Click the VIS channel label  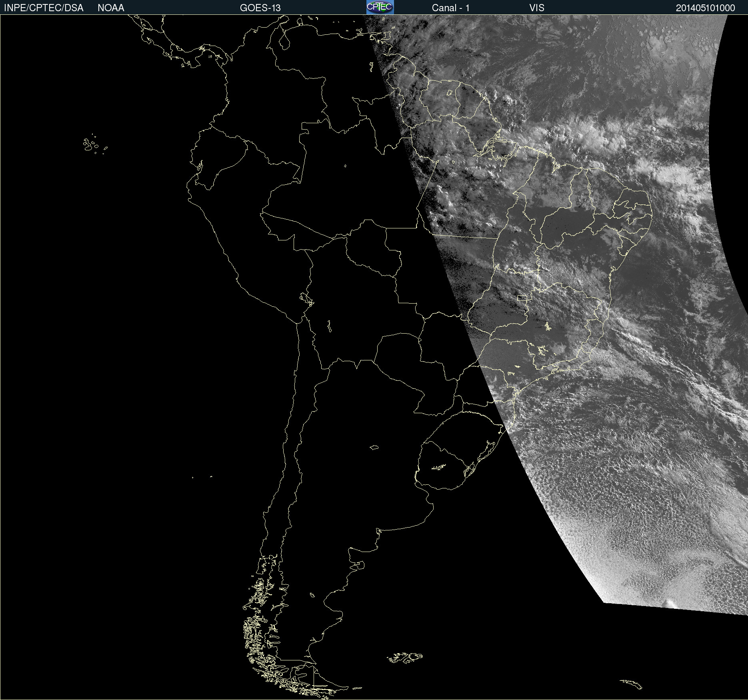pyautogui.click(x=537, y=8)
